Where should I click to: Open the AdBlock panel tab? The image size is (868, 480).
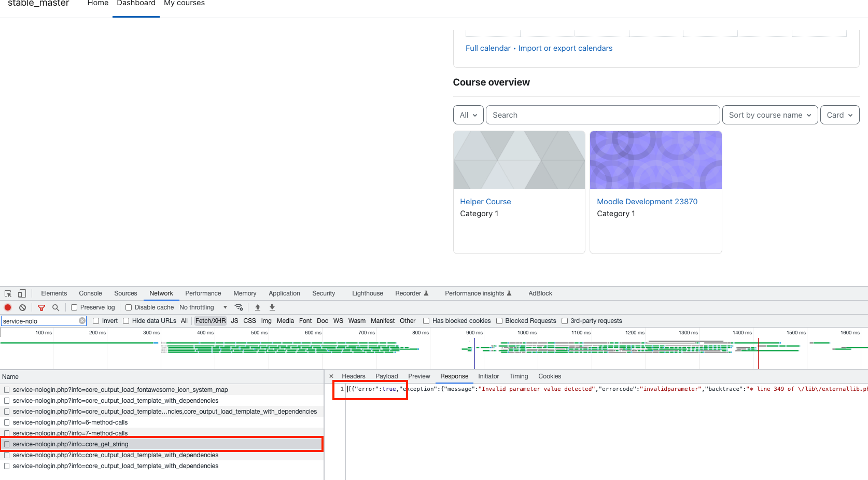click(540, 293)
